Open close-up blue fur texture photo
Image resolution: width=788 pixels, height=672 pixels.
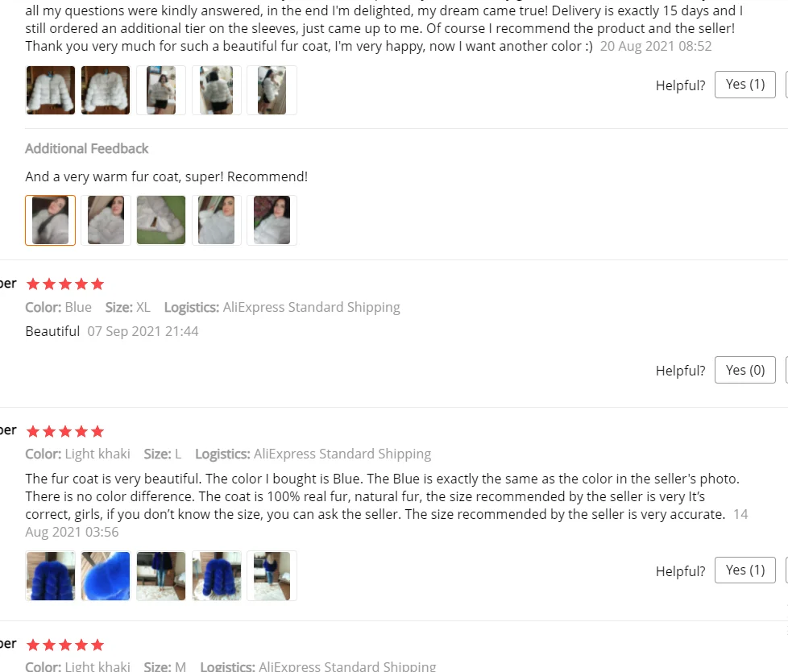tap(106, 576)
